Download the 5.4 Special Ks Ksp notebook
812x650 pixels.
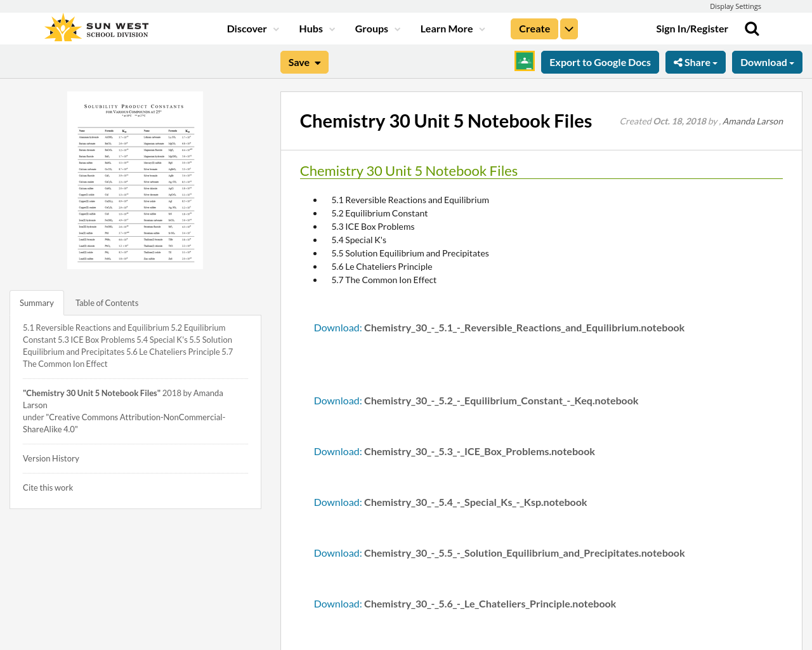pyautogui.click(x=450, y=502)
